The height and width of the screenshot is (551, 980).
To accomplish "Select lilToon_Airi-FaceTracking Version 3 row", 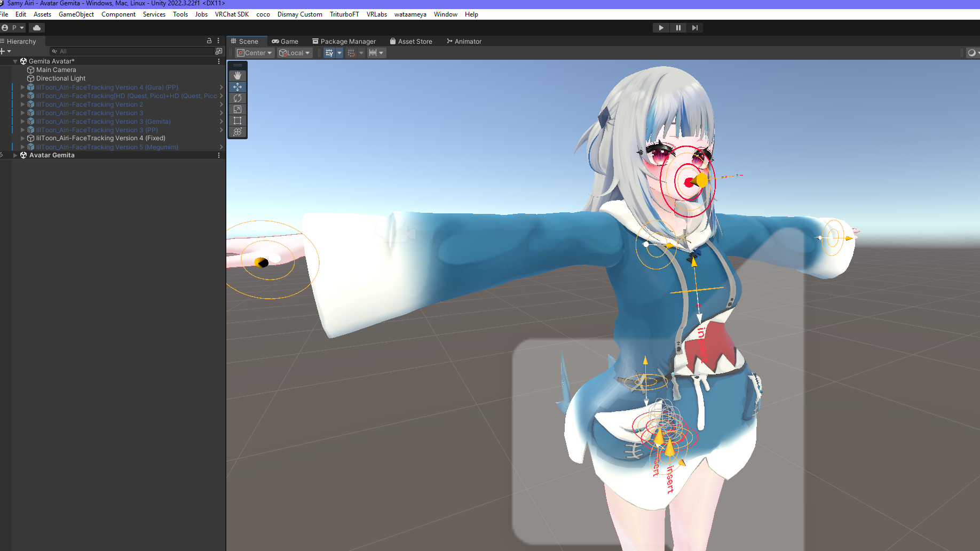I will click(x=90, y=113).
